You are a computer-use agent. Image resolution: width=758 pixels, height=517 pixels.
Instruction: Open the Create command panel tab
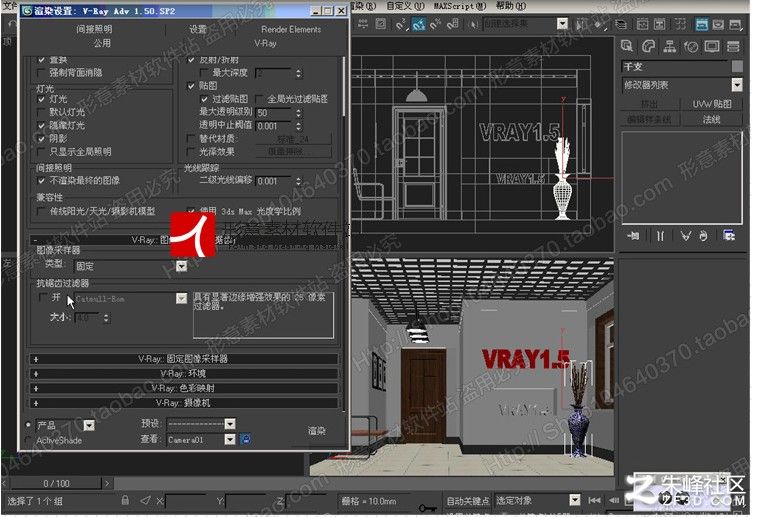[627, 46]
